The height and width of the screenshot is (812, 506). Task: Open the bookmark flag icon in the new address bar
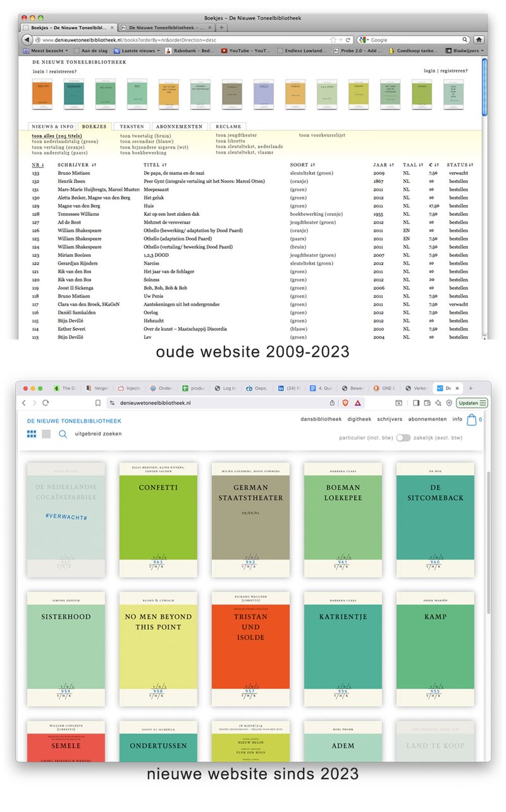[97, 403]
